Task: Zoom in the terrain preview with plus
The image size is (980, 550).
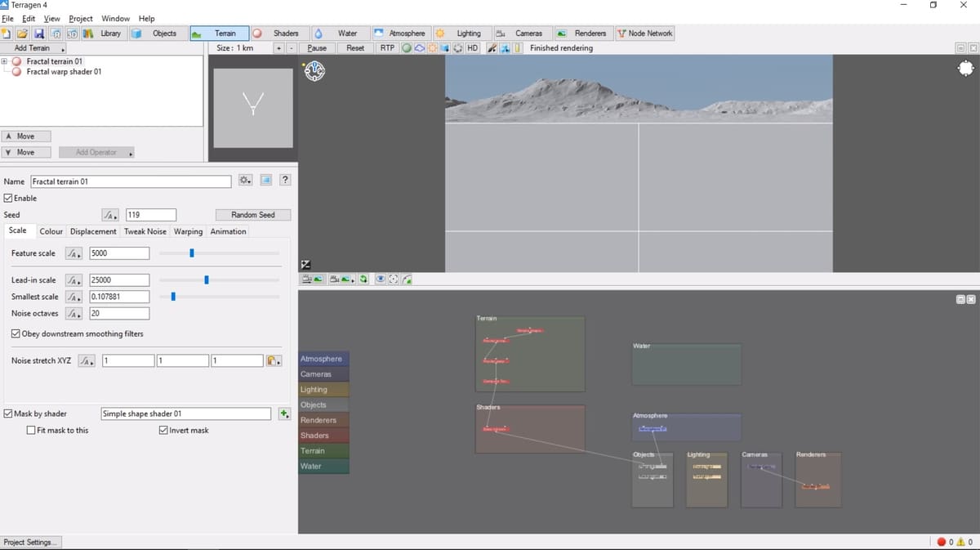Action: pos(279,48)
